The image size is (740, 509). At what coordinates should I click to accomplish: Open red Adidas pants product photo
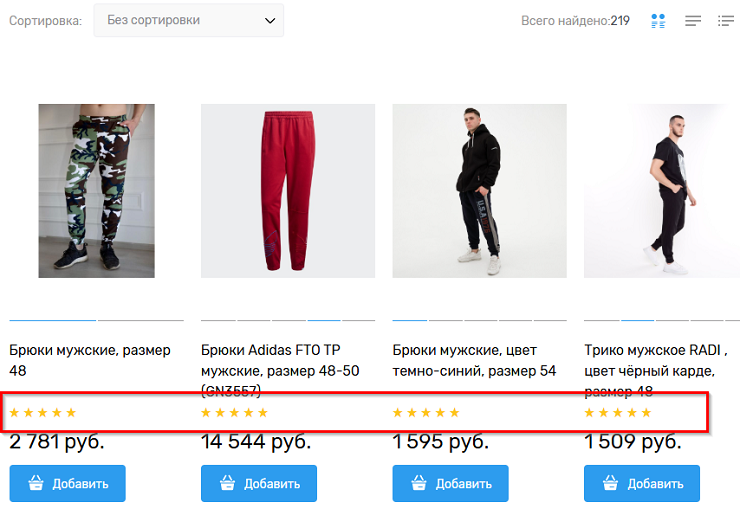pos(288,191)
